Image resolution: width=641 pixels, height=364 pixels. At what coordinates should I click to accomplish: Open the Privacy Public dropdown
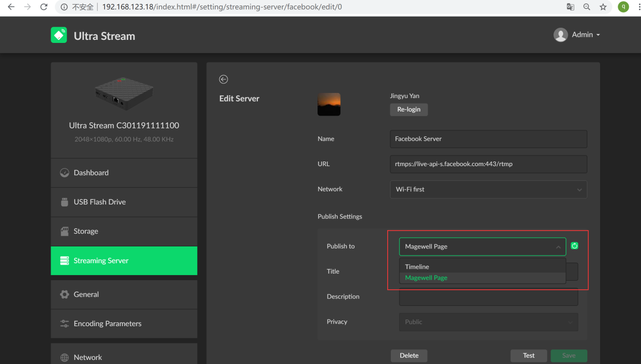[x=488, y=322]
